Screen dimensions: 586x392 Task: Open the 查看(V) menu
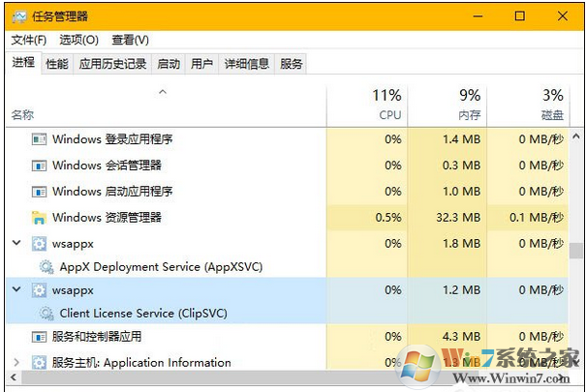(x=130, y=40)
